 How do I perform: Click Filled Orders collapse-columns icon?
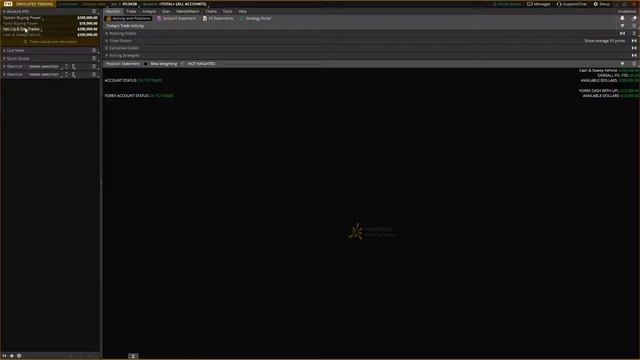pyautogui.click(x=634, y=41)
